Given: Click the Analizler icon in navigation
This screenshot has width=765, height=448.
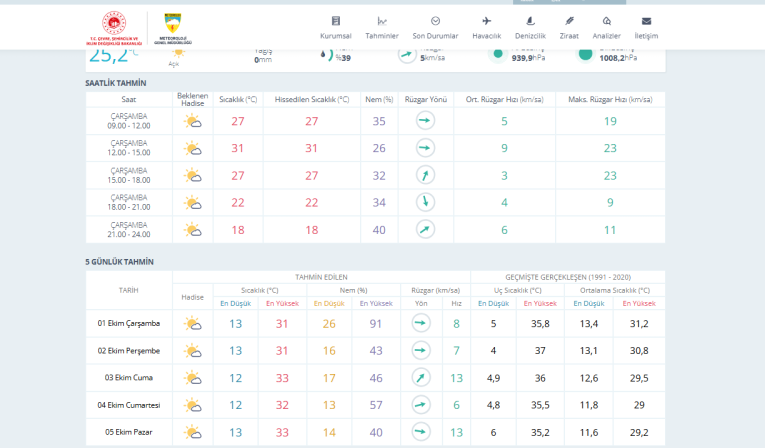Looking at the screenshot, I should (x=607, y=21).
